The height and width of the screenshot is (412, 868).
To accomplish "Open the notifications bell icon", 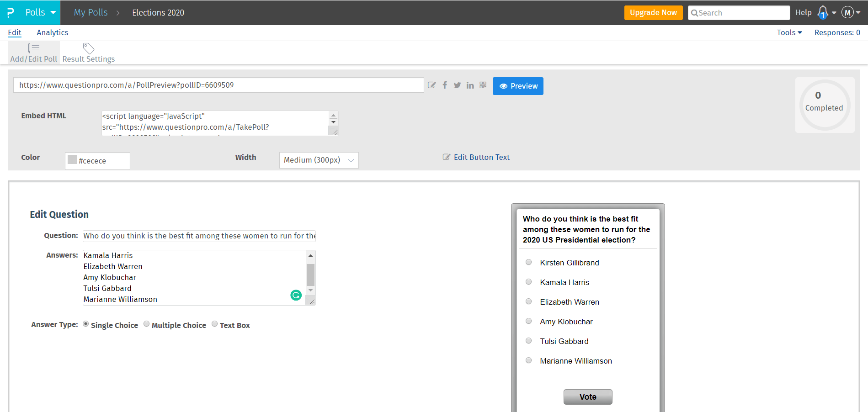I will (x=823, y=12).
